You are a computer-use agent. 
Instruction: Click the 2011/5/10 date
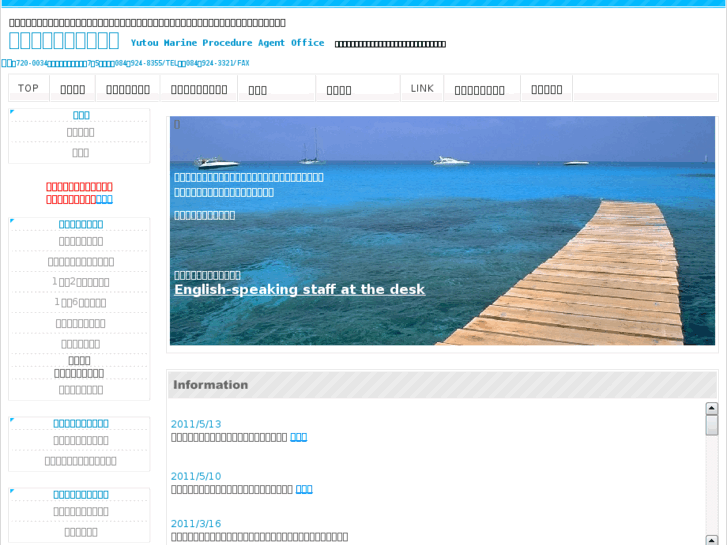[x=196, y=476]
